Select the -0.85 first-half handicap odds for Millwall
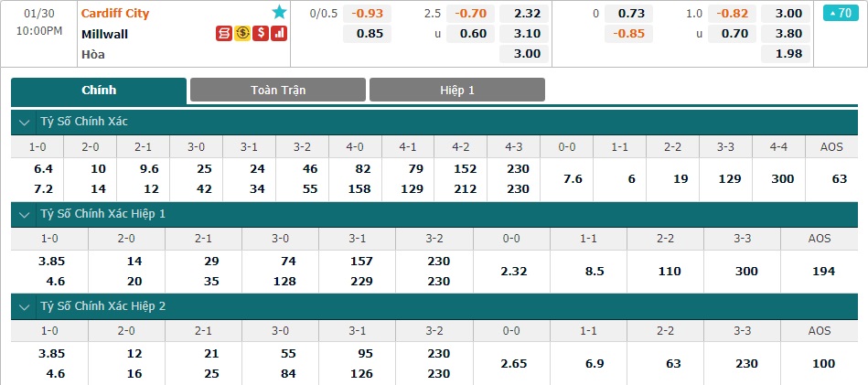The width and height of the screenshot is (868, 385). pos(628,34)
